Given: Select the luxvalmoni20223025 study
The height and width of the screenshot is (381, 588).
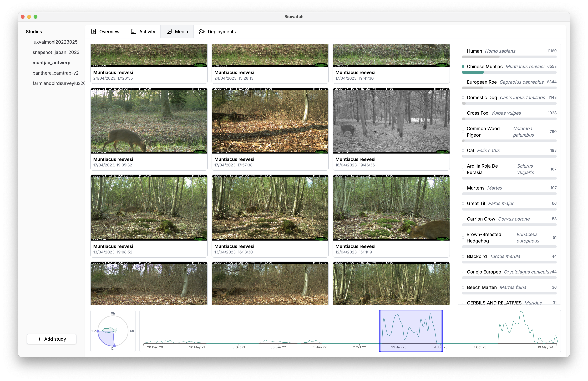Looking at the screenshot, I should 55,42.
